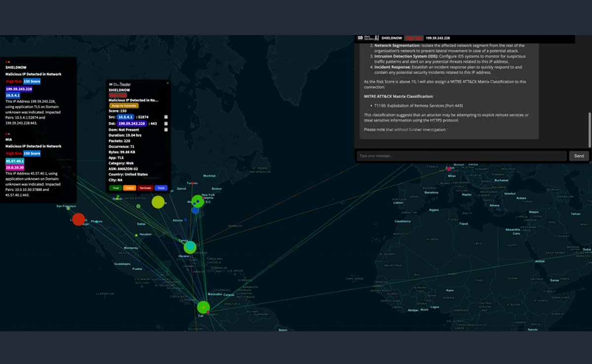Close the Theater connection popup
The height and width of the screenshot is (364, 592).
[x=168, y=83]
